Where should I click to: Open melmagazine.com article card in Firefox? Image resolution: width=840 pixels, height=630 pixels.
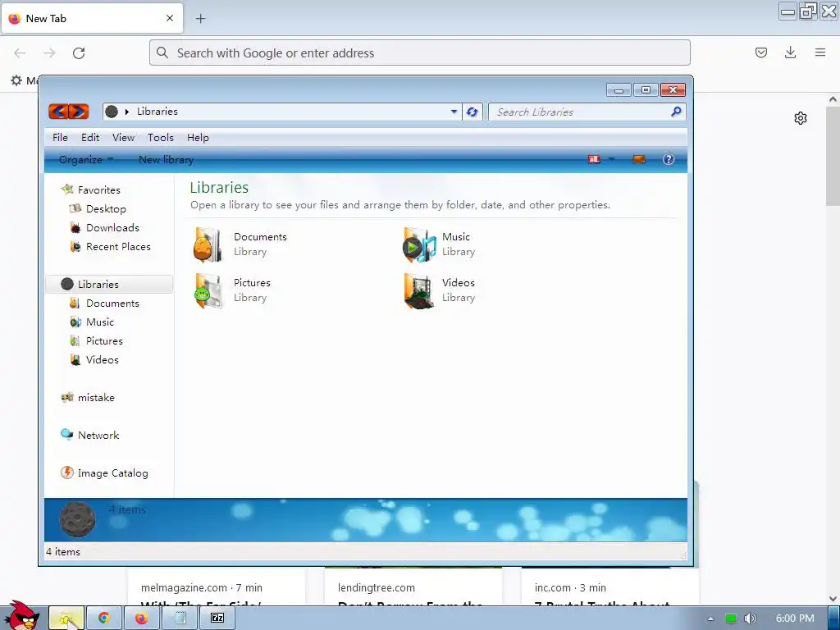coord(217,587)
